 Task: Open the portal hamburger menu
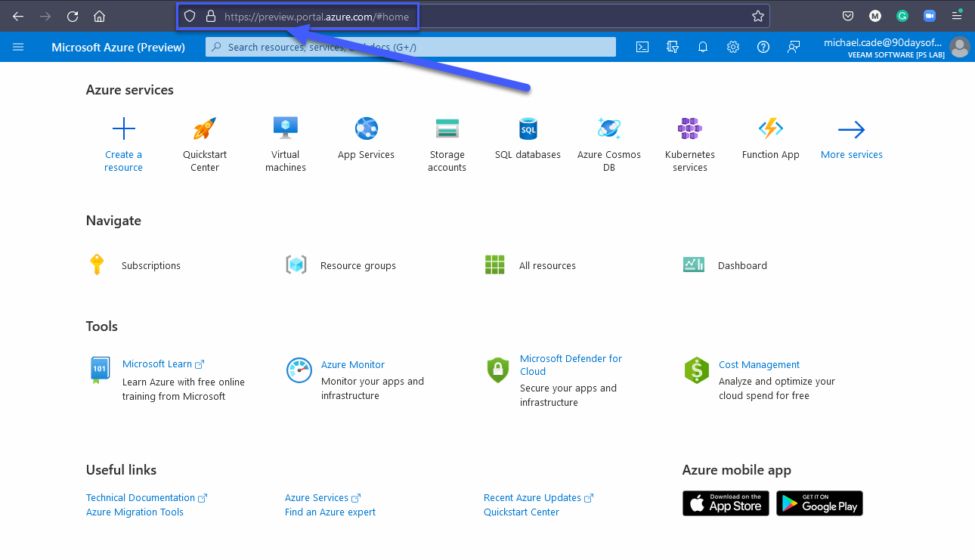(x=18, y=47)
